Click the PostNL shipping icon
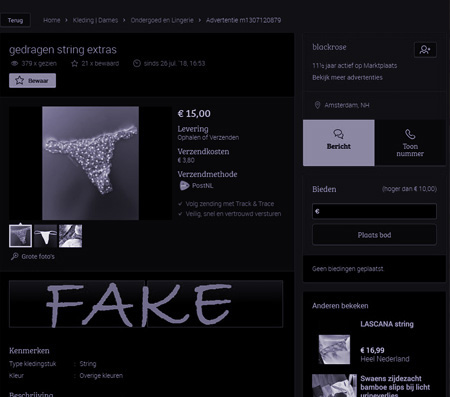Viewport: 450px width, 397px height. [184, 186]
